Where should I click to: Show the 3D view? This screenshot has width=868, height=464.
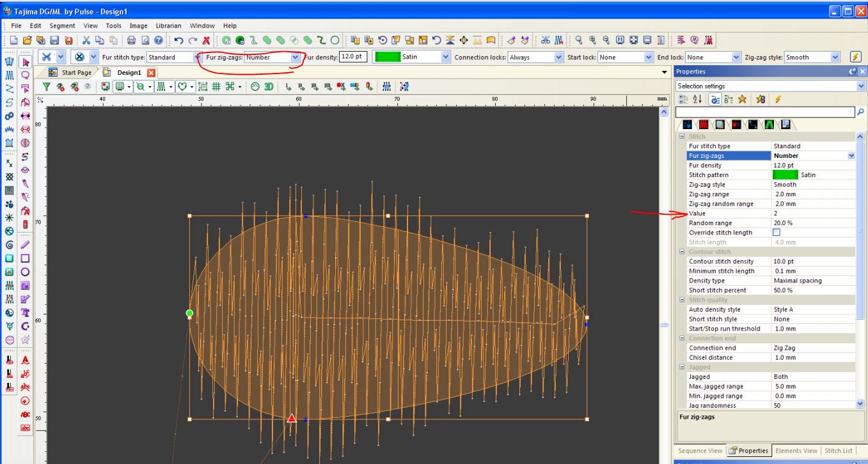[x=269, y=85]
